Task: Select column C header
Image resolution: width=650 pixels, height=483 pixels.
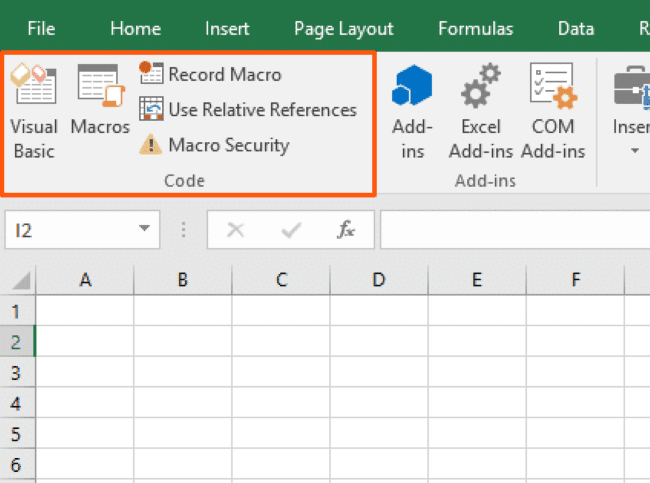Action: pyautogui.click(x=281, y=280)
